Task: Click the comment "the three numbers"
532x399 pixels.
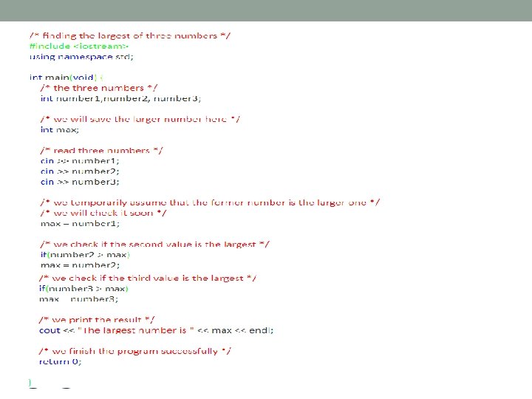Action: click(99, 88)
